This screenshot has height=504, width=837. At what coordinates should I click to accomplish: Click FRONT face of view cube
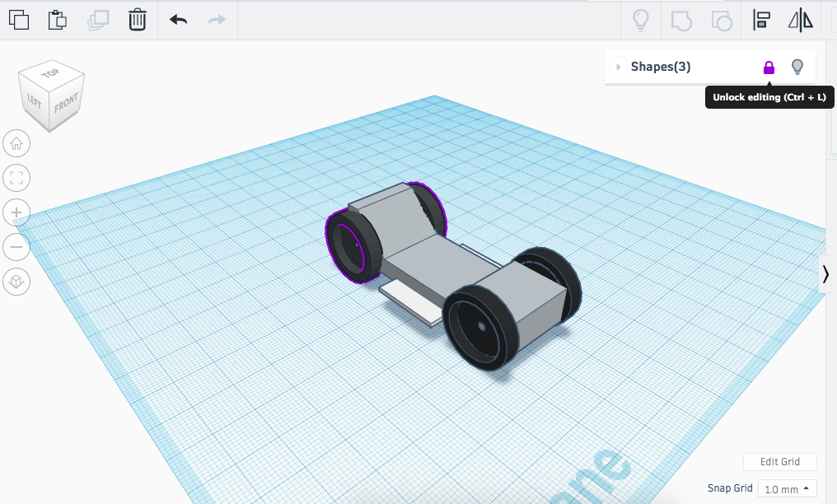pos(67,102)
